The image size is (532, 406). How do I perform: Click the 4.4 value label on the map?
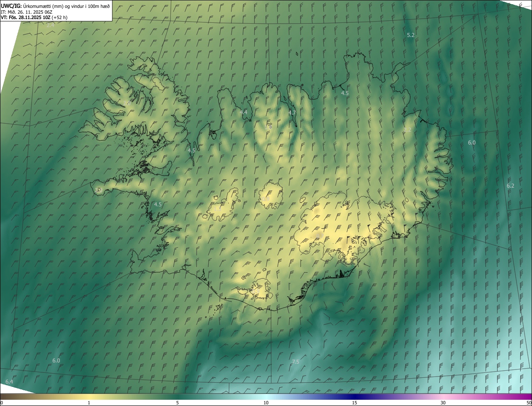point(243,113)
